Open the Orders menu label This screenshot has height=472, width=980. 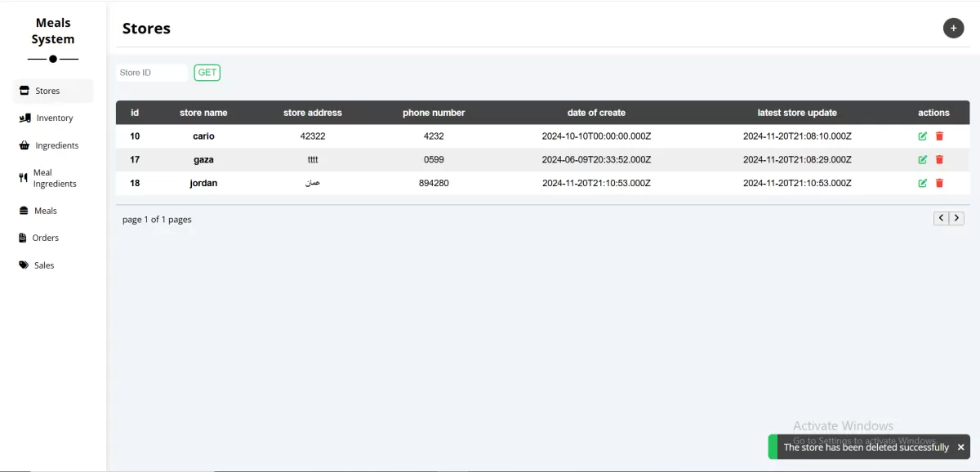[46, 238]
